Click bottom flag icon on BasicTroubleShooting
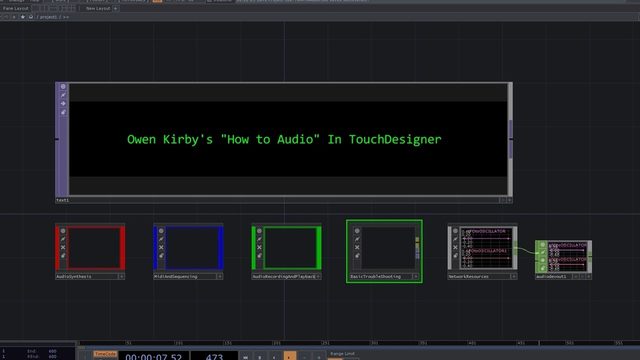Screen dimensions: 640x360 (357, 256)
